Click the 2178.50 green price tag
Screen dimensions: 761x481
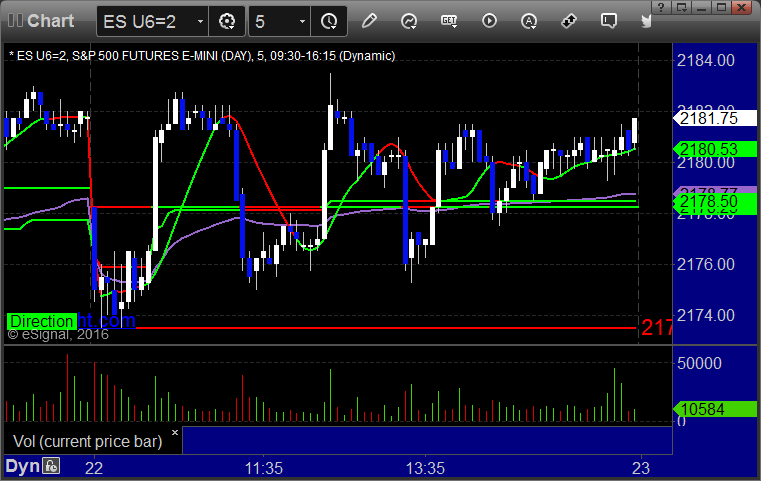(x=714, y=201)
